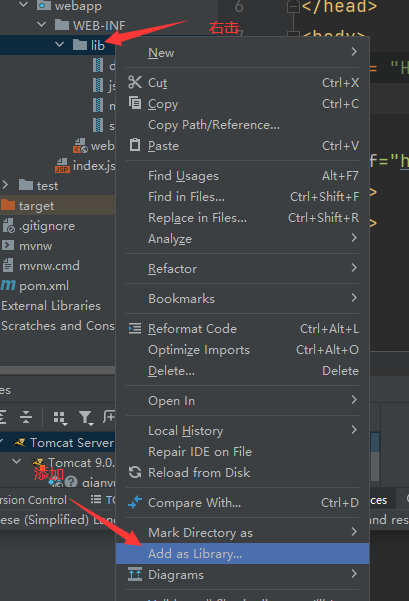Expand the test folder
This screenshot has height=601, width=409.
[x=5, y=185]
